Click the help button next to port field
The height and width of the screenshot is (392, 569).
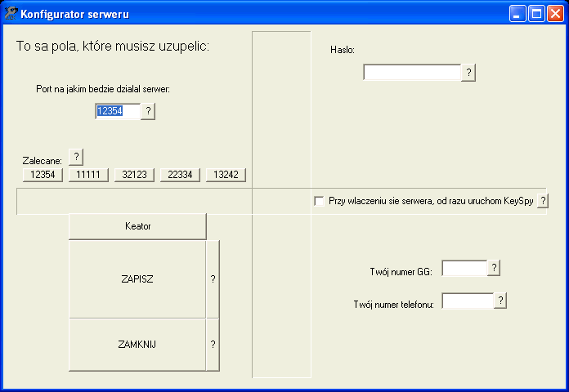148,111
